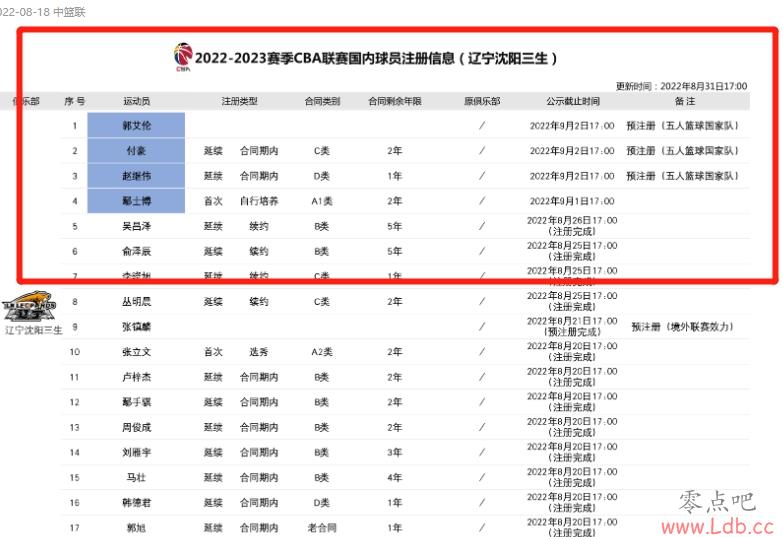Click the 预注册（境外联赛效力）remark

coord(683,327)
